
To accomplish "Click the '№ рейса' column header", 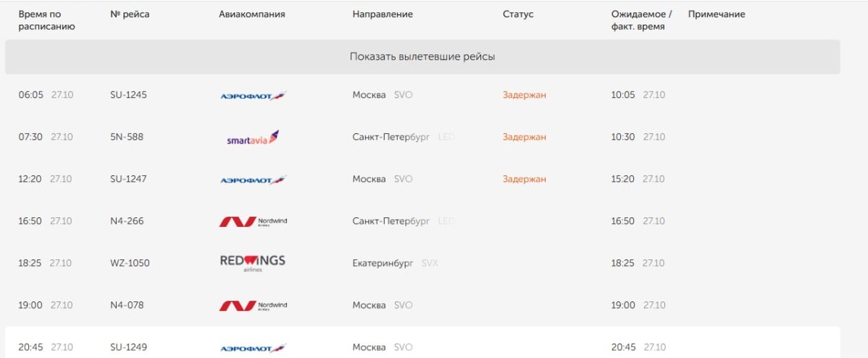I will (x=130, y=14).
